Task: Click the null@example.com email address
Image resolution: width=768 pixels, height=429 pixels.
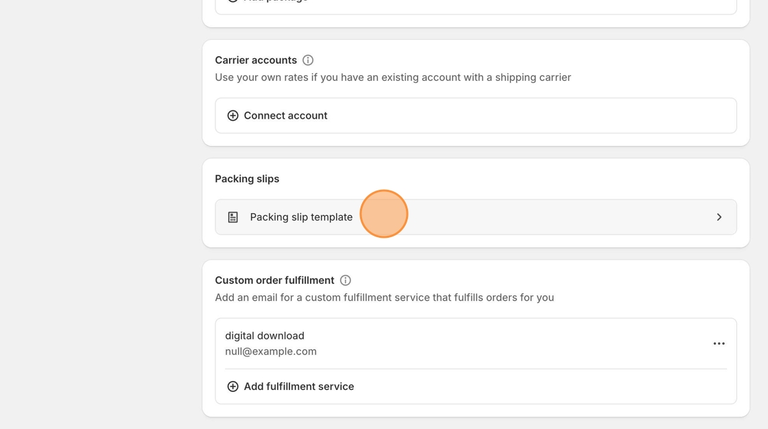Action: 270,352
